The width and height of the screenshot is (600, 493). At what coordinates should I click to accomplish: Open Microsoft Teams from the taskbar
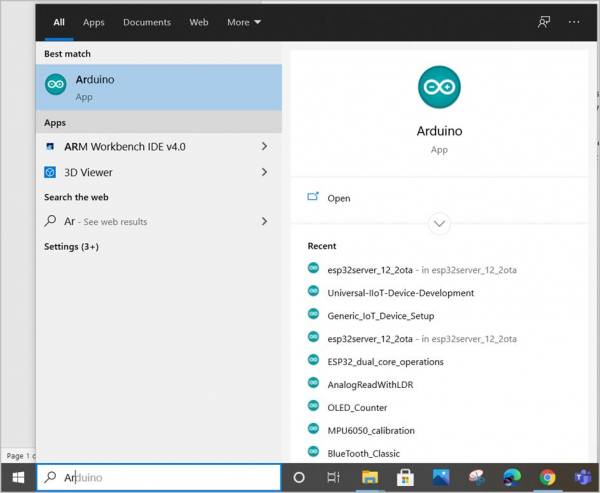tap(583, 477)
